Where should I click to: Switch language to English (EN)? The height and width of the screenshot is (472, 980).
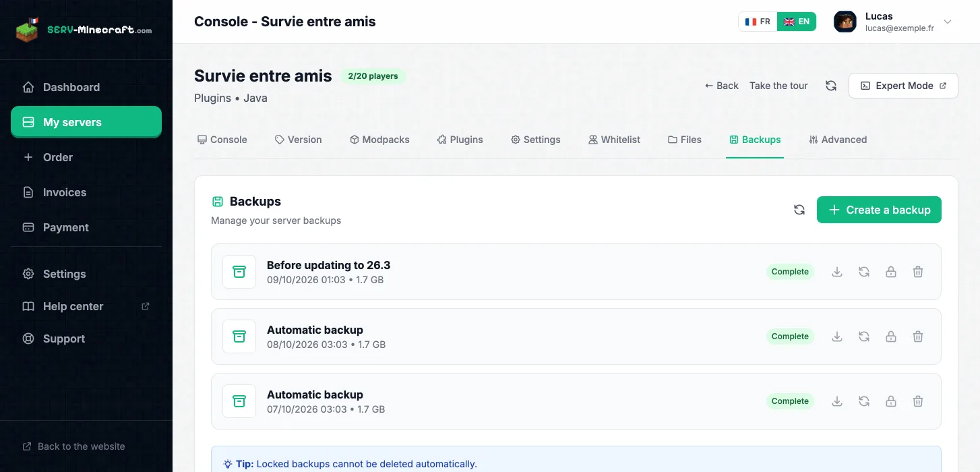coord(797,22)
